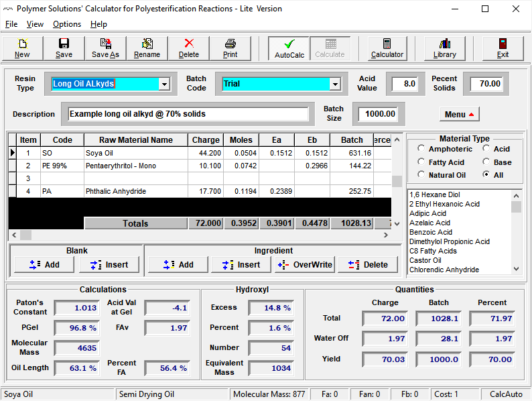Expand the red-arrow Menu button
The width and height of the screenshot is (532, 401).
(460, 114)
